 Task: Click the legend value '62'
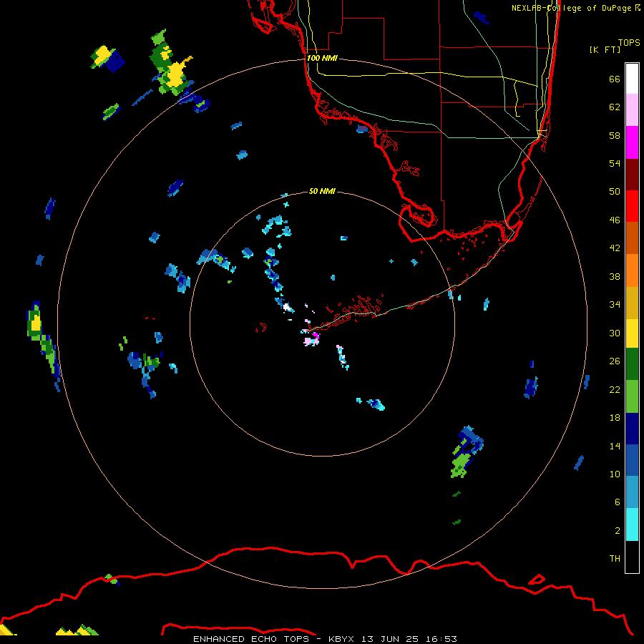click(615, 107)
